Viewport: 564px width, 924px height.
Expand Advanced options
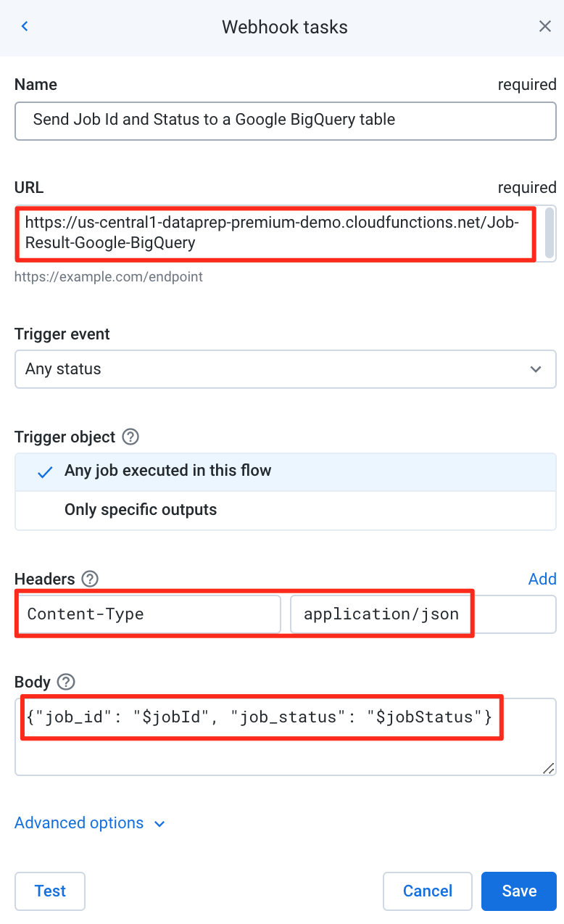coord(90,823)
